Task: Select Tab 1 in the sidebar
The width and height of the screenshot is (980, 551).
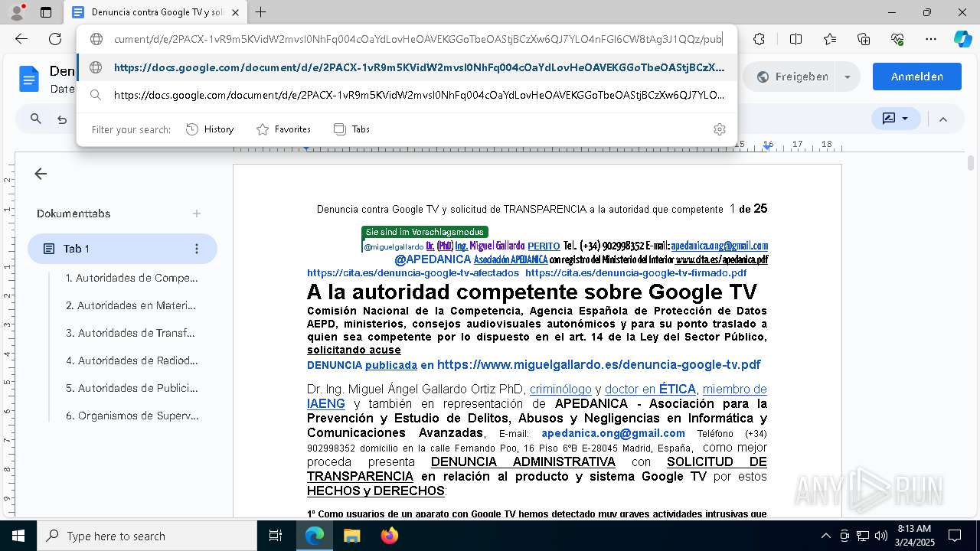Action: coord(122,249)
